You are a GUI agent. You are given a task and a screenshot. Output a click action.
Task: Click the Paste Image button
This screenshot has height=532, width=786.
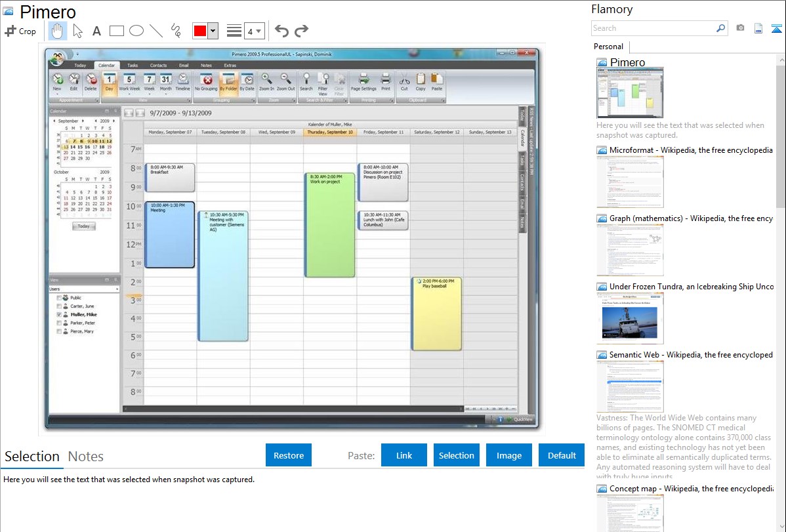pos(508,455)
